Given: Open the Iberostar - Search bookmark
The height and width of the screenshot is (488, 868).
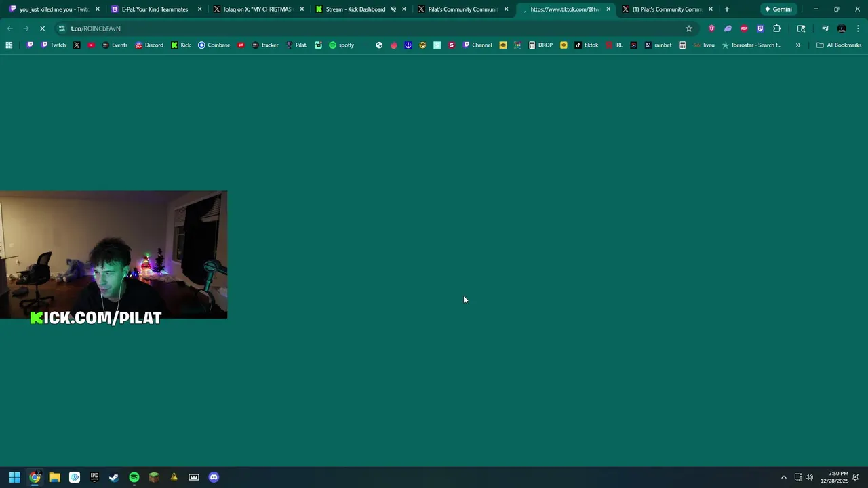Looking at the screenshot, I should [751, 45].
